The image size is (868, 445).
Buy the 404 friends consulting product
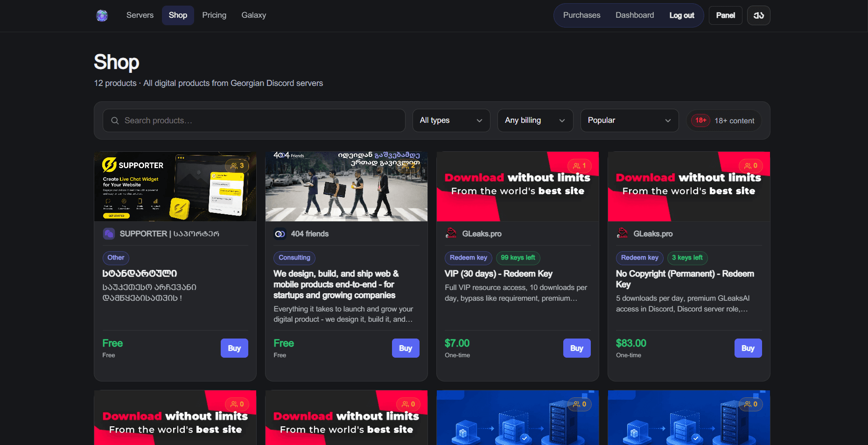pyautogui.click(x=406, y=348)
